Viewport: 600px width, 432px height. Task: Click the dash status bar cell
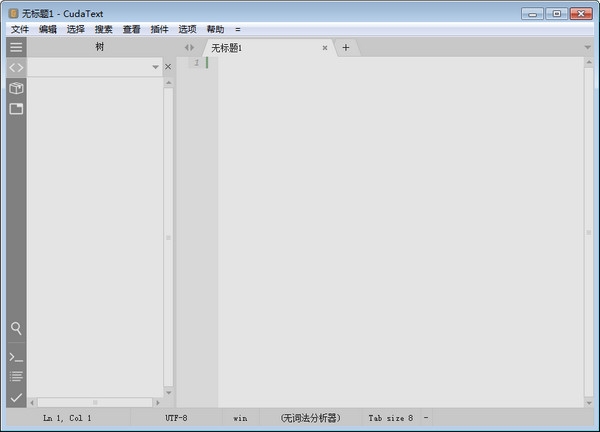tap(426, 418)
